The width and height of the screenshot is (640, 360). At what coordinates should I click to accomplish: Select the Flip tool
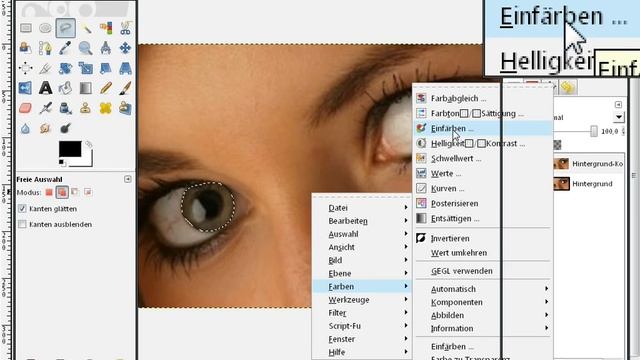click(26, 88)
